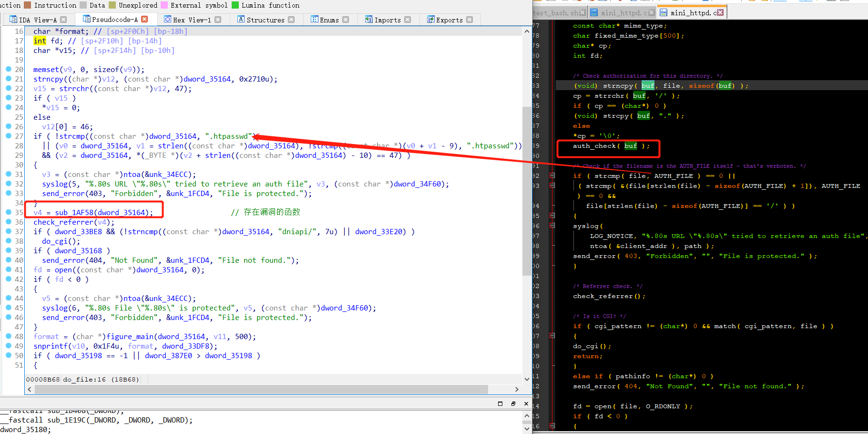Close the Imports tab
868x434 pixels.
[x=408, y=20]
